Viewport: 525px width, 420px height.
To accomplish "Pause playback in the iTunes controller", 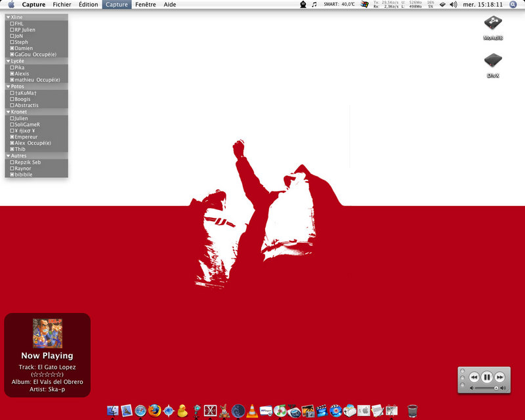I will [x=487, y=377].
